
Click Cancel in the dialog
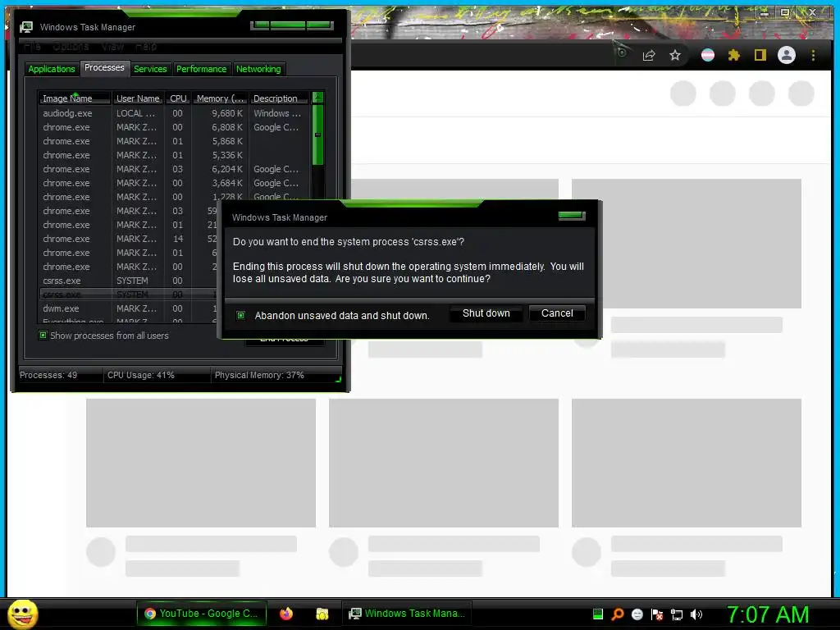[x=557, y=313]
